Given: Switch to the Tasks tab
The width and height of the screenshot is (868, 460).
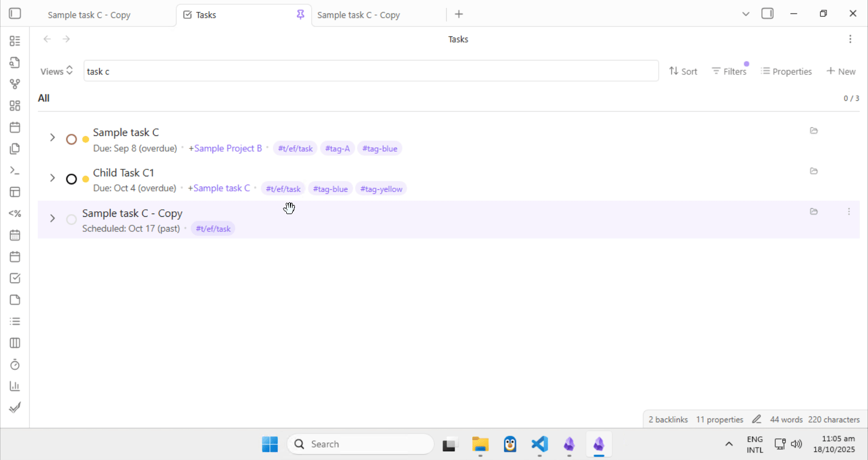Looking at the screenshot, I should click(x=237, y=15).
